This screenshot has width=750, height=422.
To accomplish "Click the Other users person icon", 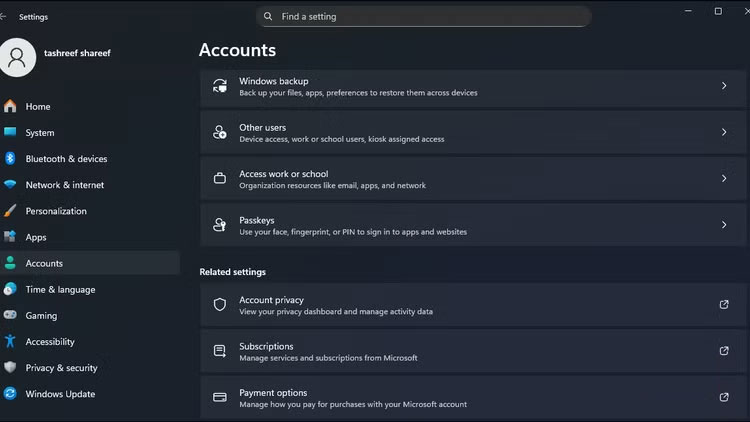I will click(220, 133).
